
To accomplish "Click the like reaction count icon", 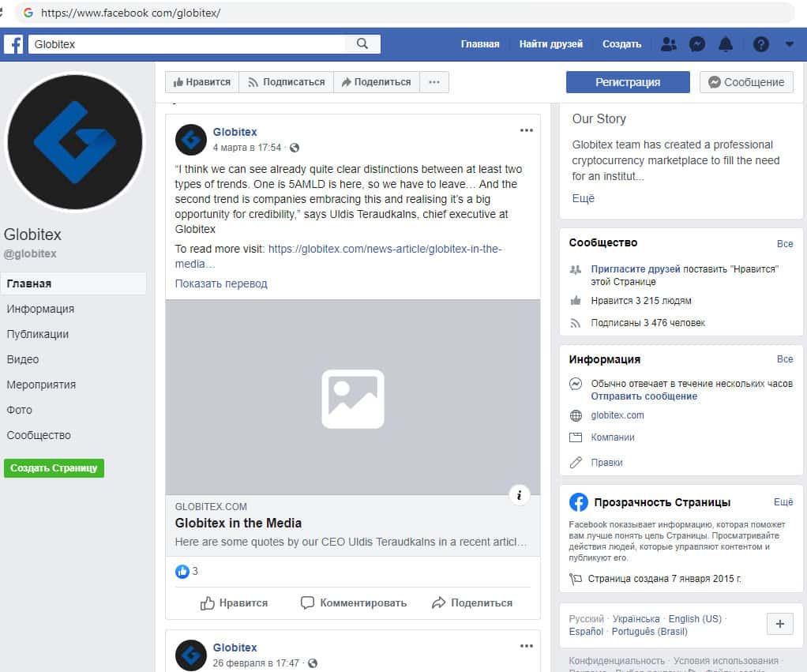I will [x=182, y=571].
